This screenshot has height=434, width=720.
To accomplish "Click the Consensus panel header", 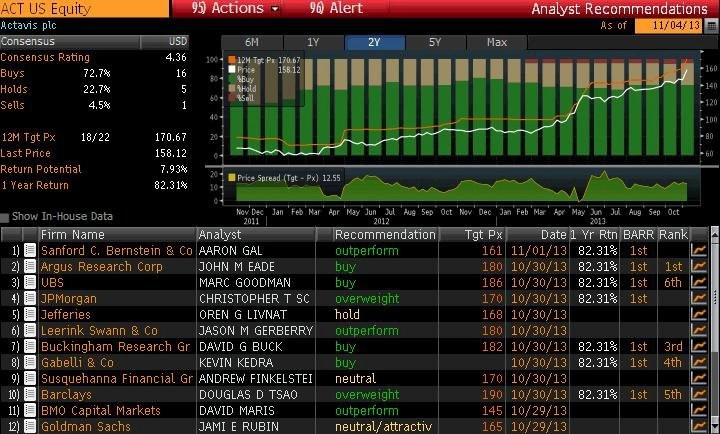I will [x=94, y=42].
